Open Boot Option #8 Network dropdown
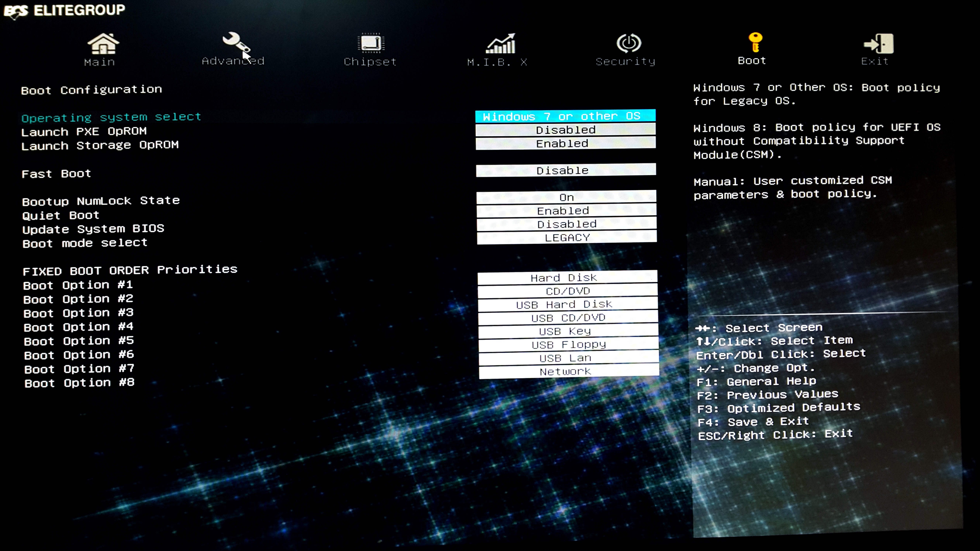Image resolution: width=980 pixels, height=551 pixels. [x=569, y=372]
